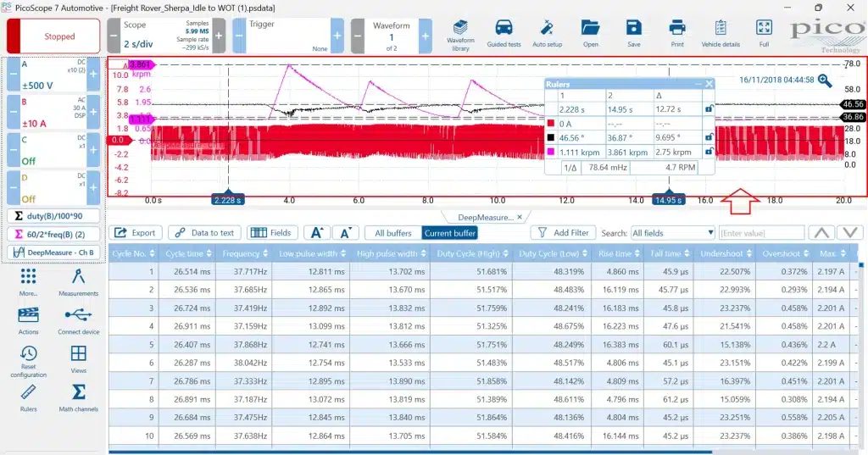
Task: Open Guided tests
Action: [x=504, y=35]
